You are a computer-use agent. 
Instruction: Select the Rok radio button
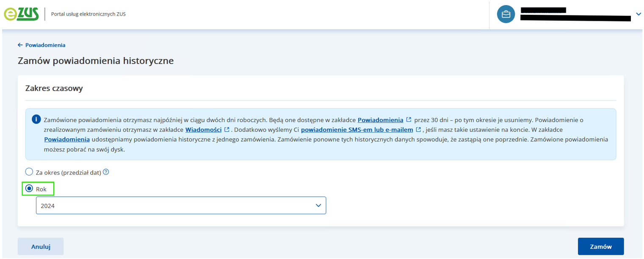[29, 189]
